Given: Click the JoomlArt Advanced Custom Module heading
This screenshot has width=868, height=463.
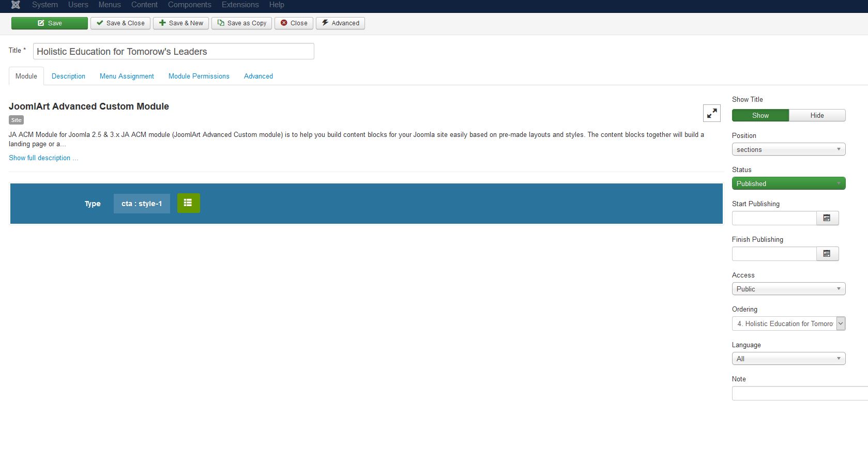Looking at the screenshot, I should click(89, 106).
